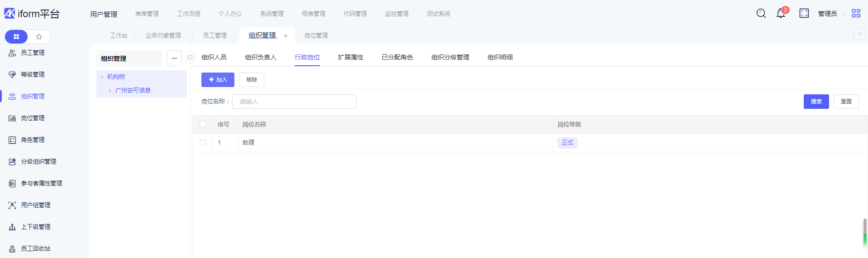Open the more options ellipsis beside 组织管理
The height and width of the screenshot is (258, 868).
174,58
